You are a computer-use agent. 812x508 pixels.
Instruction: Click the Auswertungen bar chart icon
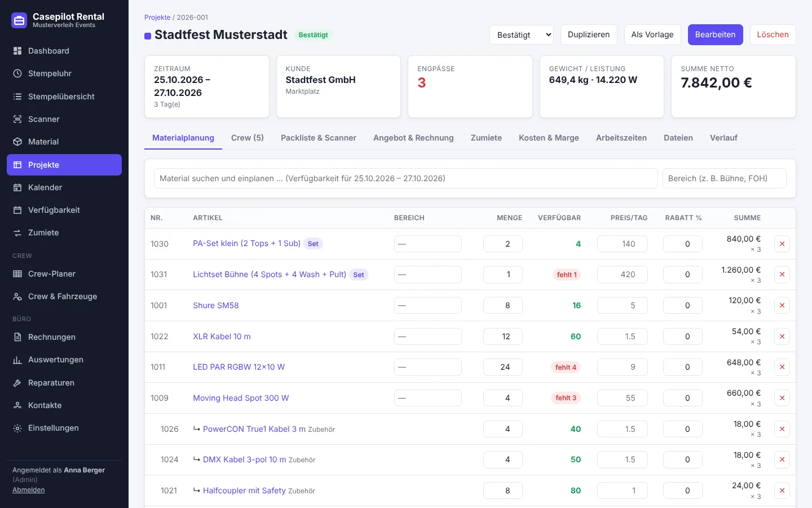[x=17, y=360]
